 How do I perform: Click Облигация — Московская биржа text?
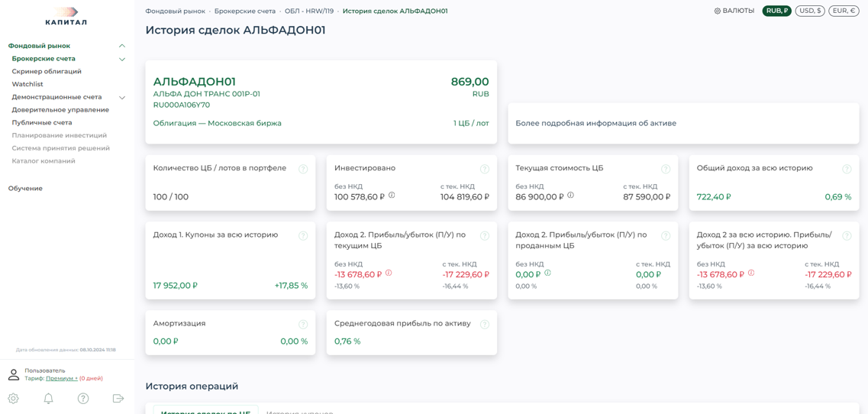click(218, 123)
